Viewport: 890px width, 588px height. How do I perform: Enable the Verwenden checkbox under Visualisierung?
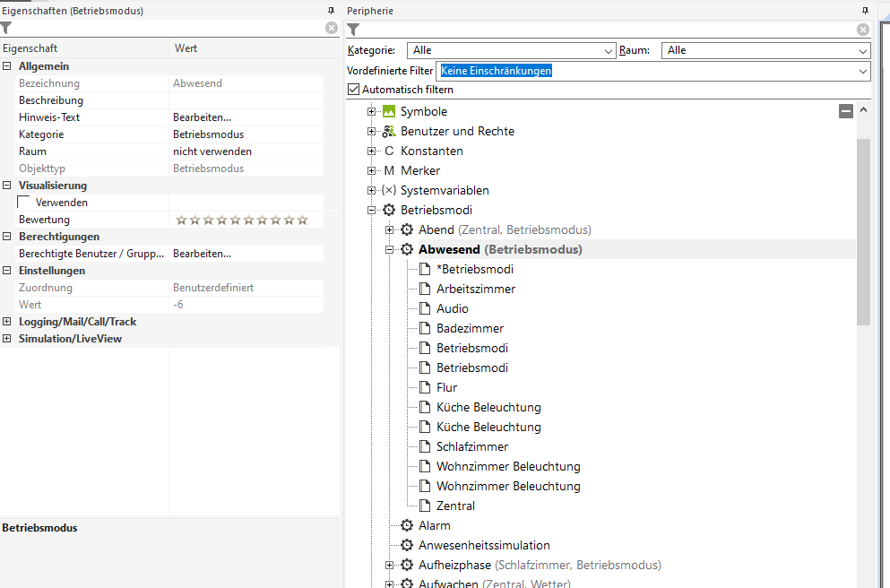click(24, 203)
